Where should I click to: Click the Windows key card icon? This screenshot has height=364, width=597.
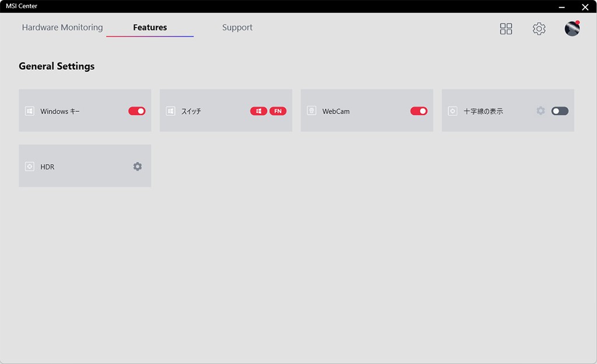tap(30, 111)
